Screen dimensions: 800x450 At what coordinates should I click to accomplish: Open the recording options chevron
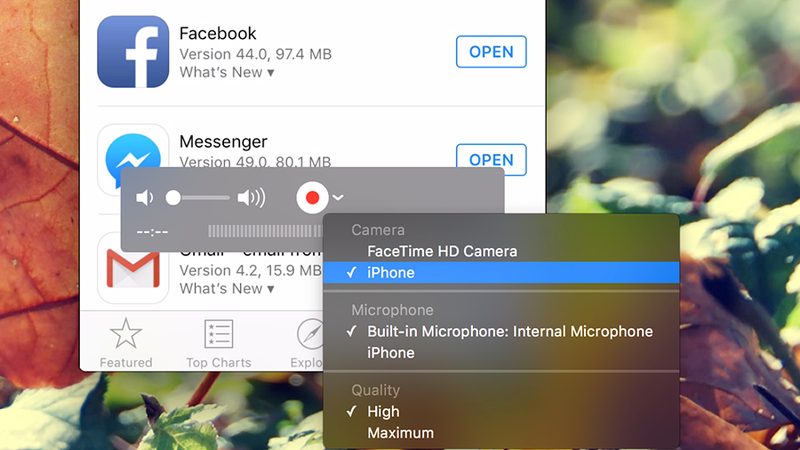[338, 197]
